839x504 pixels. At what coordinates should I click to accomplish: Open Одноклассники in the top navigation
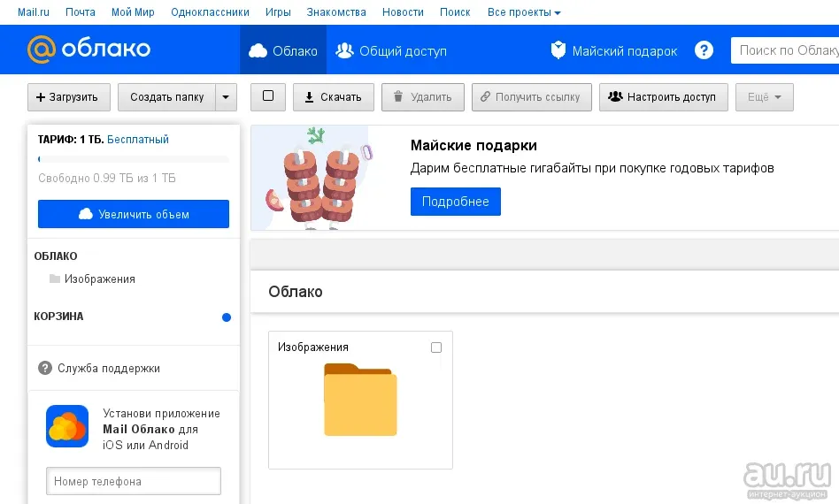click(210, 12)
